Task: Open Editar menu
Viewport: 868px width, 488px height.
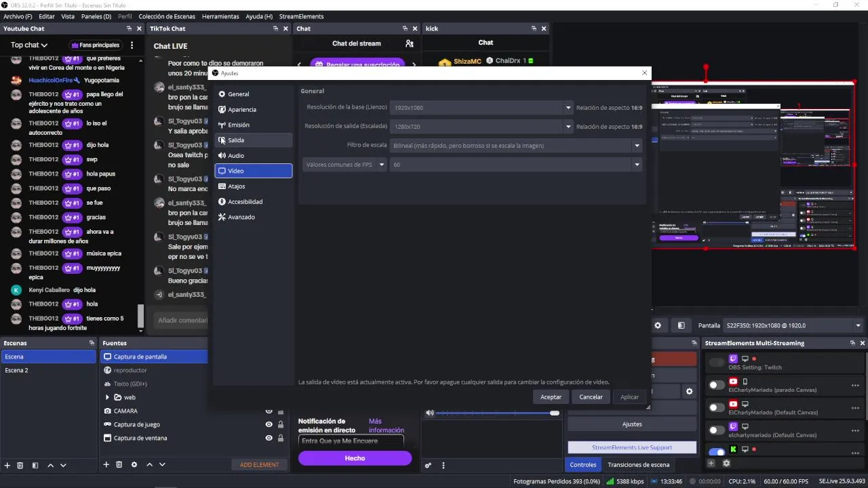Action: pyautogui.click(x=47, y=16)
